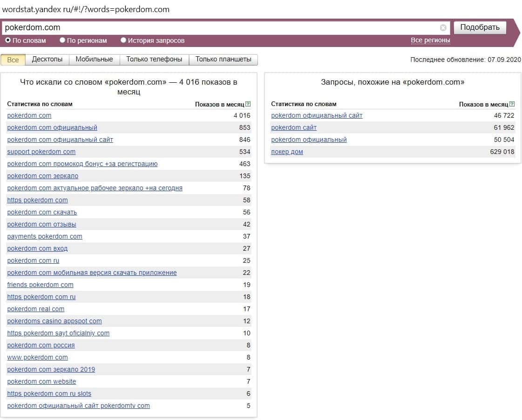
Task: Clear the search field with the X icon
Action: [443, 28]
